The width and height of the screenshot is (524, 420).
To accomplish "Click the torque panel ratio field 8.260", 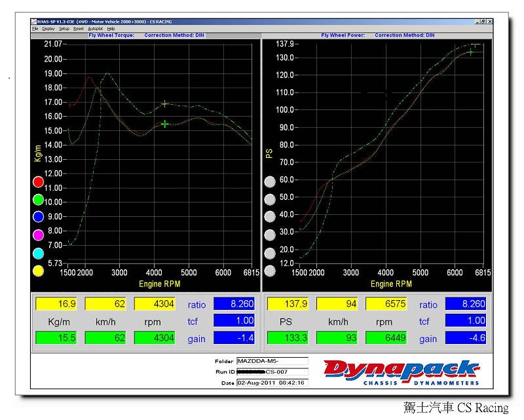I will pos(234,303).
